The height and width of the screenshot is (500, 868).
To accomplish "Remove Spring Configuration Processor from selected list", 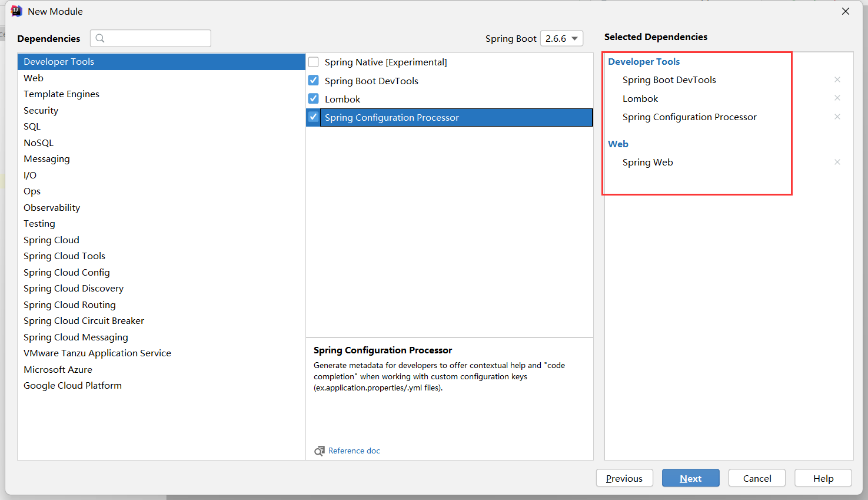I will (837, 117).
